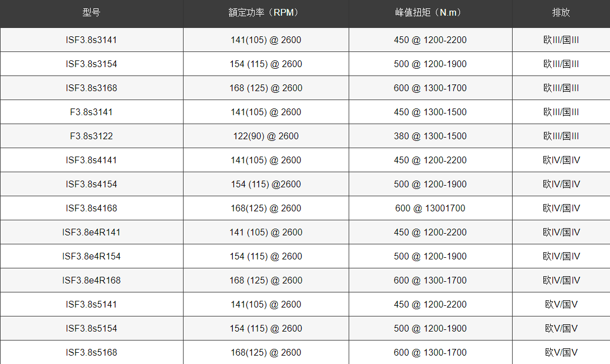610x364 pixels.
Task: Click 欧IV/国IV in ISF3.8s4154 row
Action: (x=561, y=185)
